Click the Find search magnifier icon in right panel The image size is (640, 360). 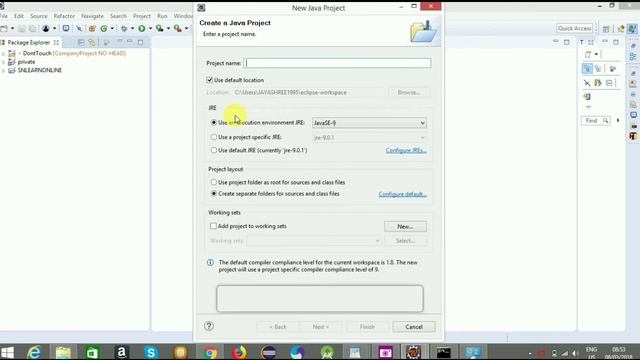pos(606,121)
